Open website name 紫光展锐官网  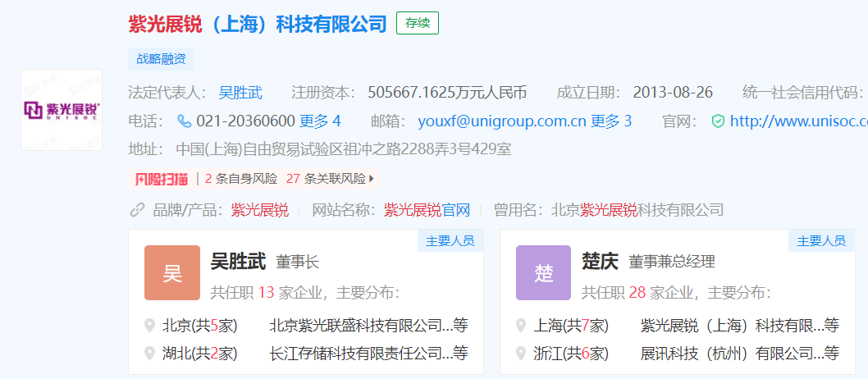(x=427, y=210)
